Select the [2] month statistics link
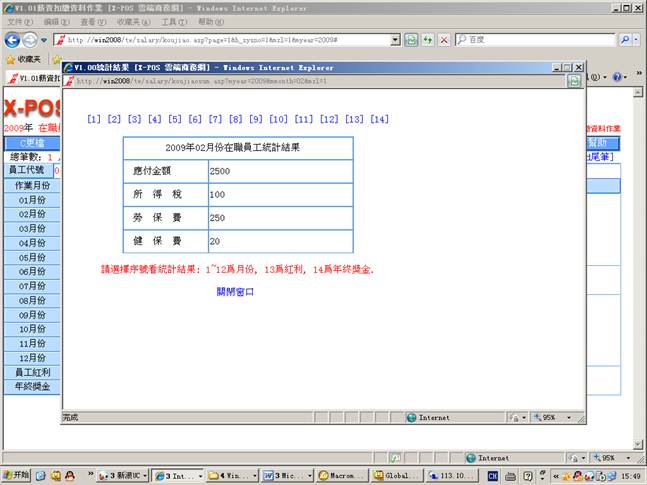Screen dimensions: 647x485 (114, 119)
